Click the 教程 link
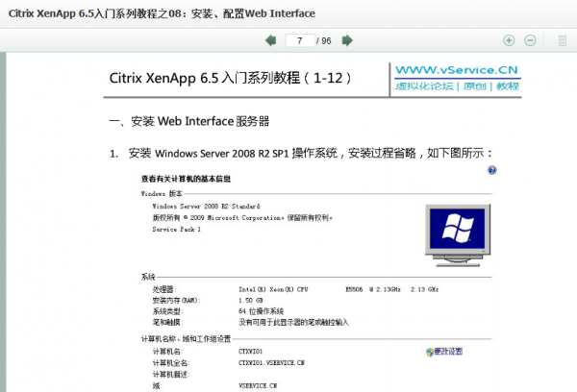The height and width of the screenshot is (392, 577). [508, 86]
